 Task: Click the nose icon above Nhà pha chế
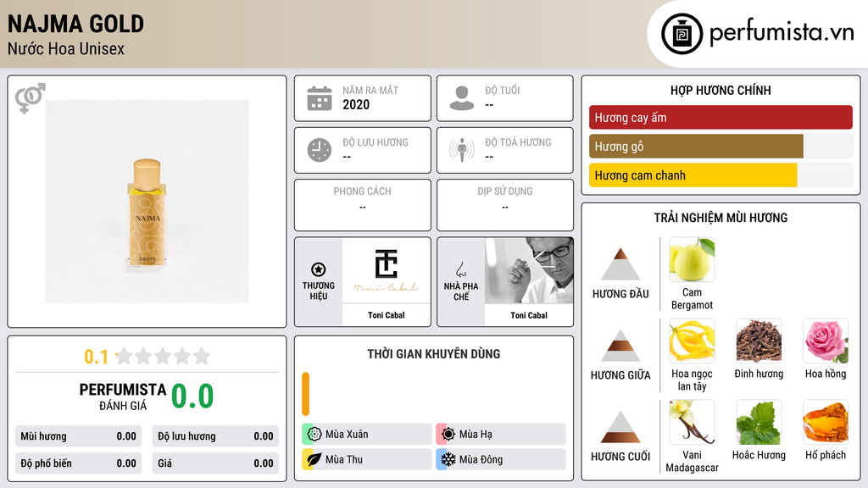pos(461,269)
